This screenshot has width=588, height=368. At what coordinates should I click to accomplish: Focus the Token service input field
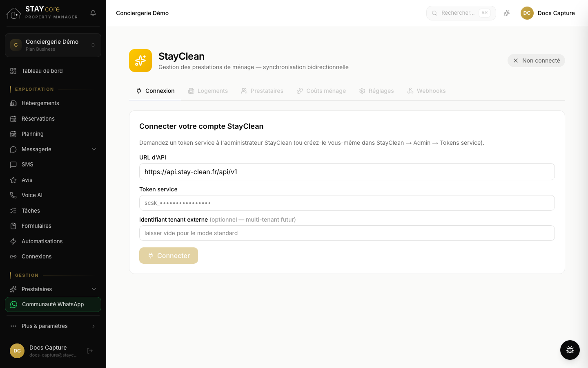(347, 203)
